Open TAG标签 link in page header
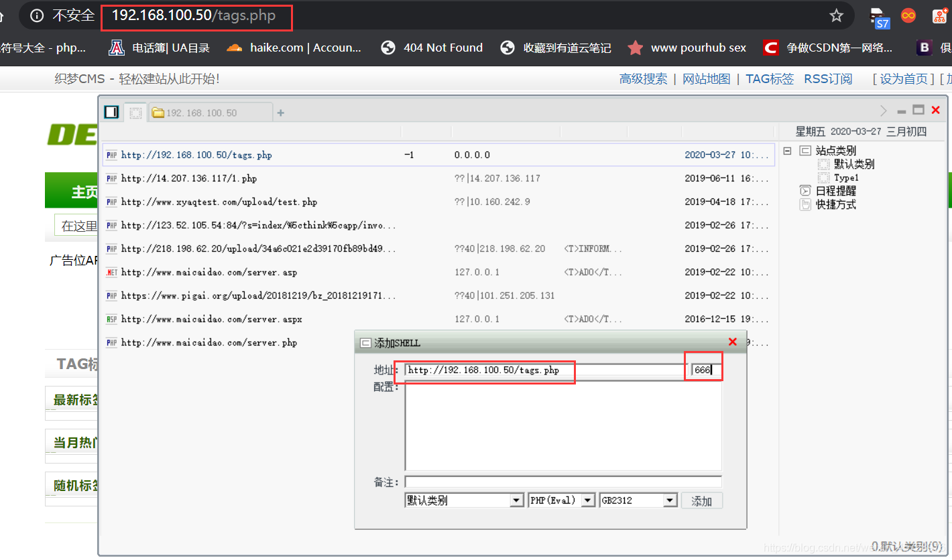This screenshot has height=560, width=952. click(770, 79)
